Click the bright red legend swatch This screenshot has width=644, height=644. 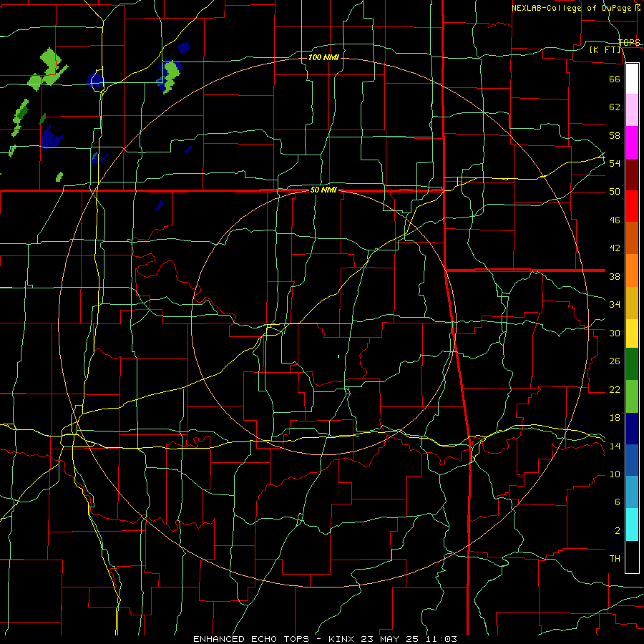click(x=632, y=207)
